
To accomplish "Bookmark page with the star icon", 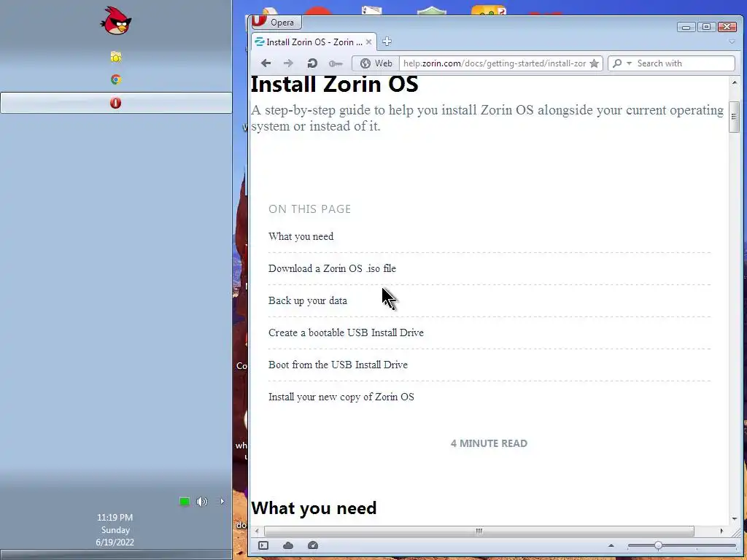I will (594, 63).
